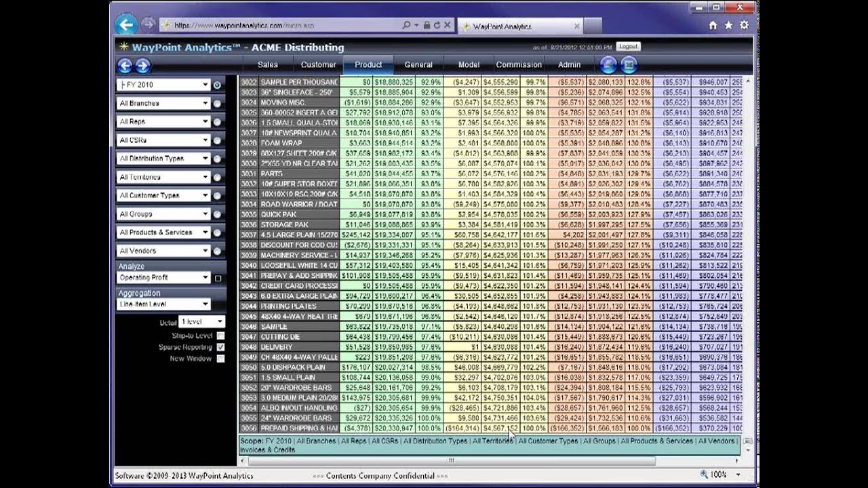Screen dimensions: 868x488
Task: Enable the New Window checkbox
Action: point(220,359)
